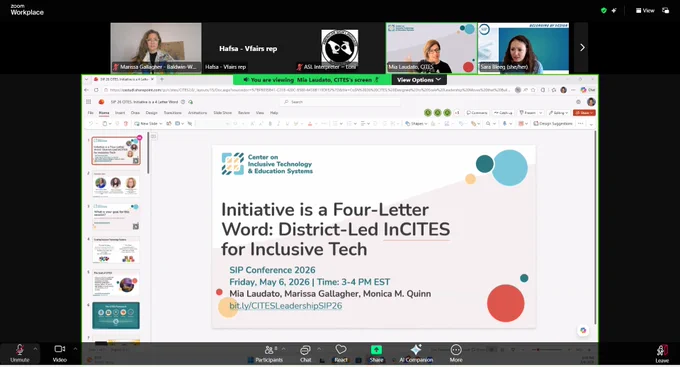Click the PowerPoint settings gear icon
The image size is (680, 367).
click(578, 102)
